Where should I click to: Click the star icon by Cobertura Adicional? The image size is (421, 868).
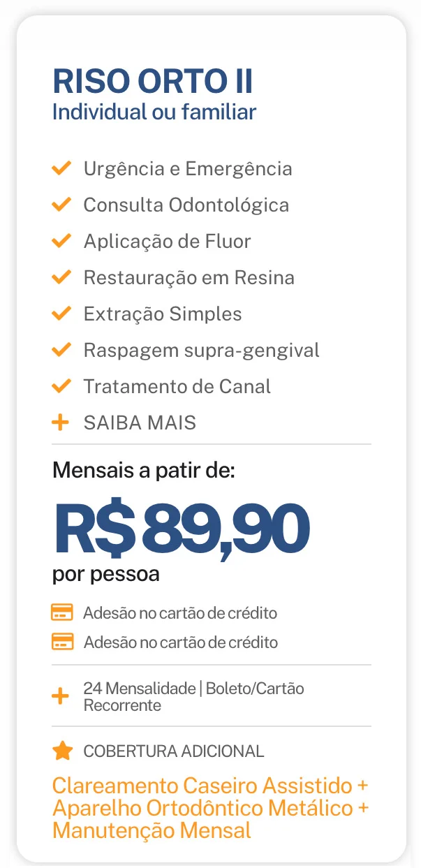point(63,751)
